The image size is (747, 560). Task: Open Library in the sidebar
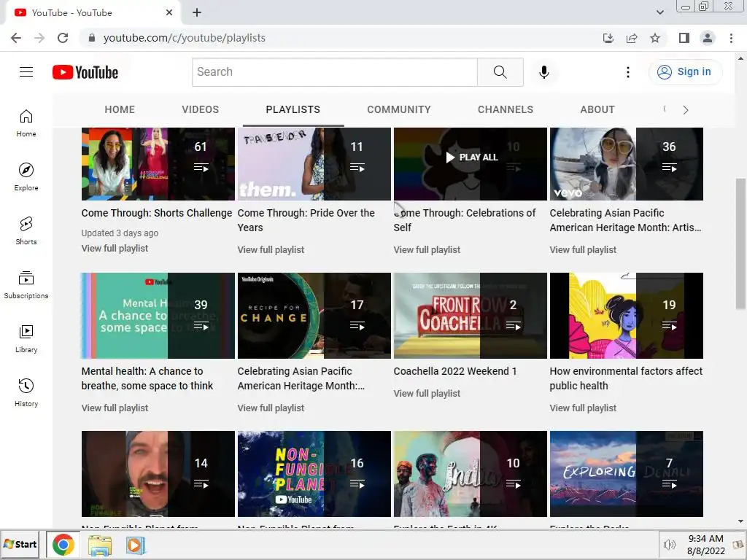click(x=26, y=338)
